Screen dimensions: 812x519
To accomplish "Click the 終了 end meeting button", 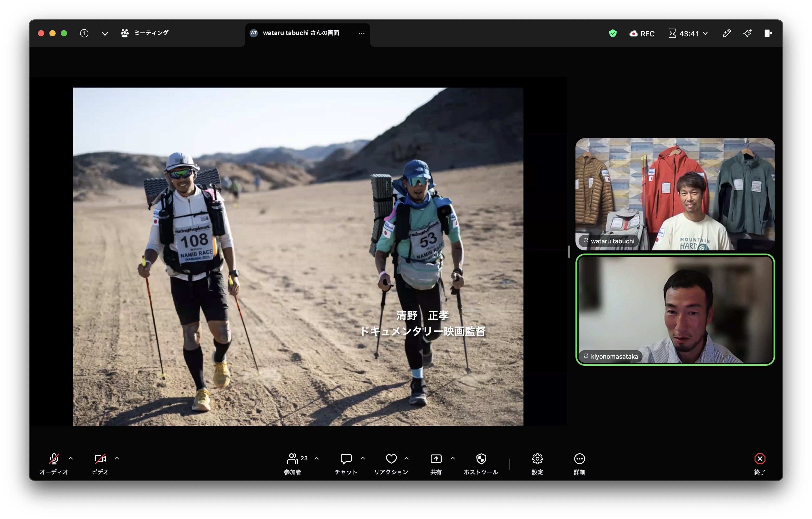I will coord(759,464).
